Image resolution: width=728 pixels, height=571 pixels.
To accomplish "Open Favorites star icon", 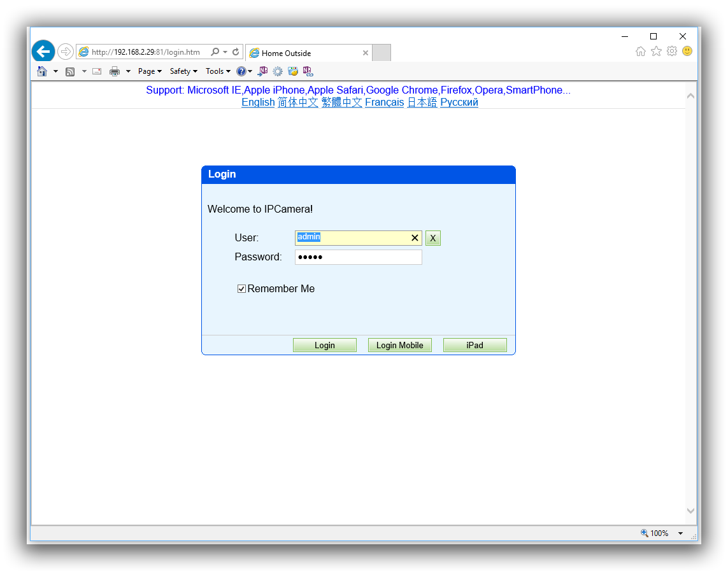I will click(656, 52).
